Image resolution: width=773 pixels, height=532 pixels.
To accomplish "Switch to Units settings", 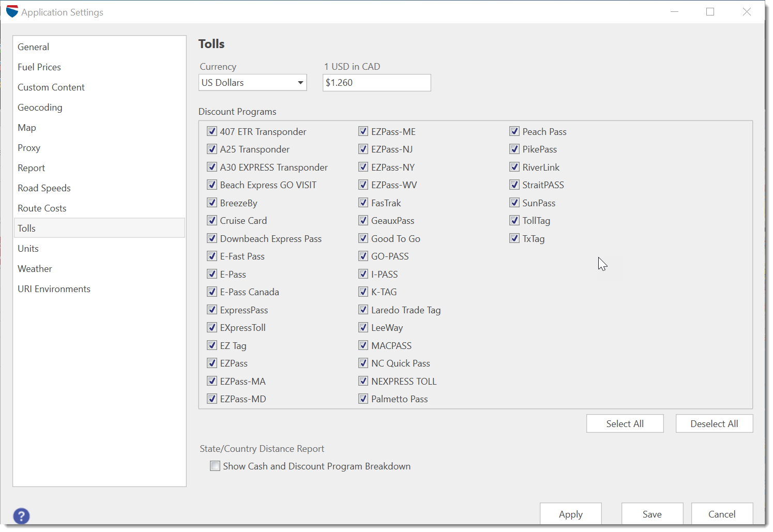I will click(99, 249).
